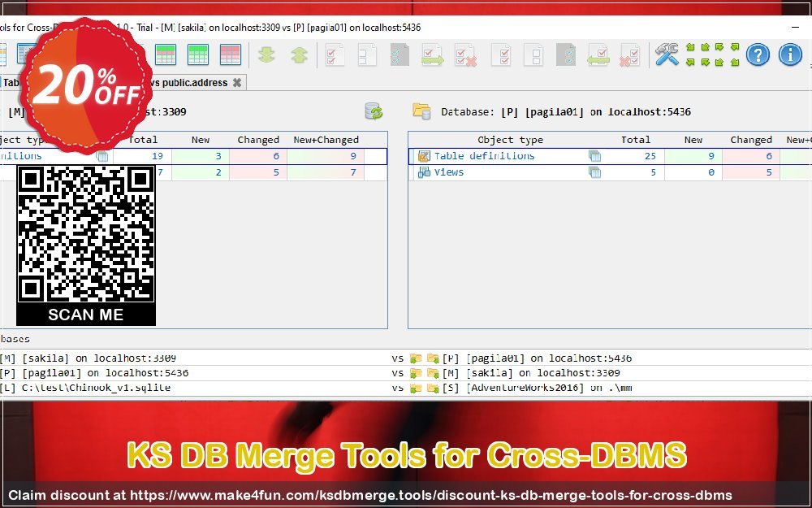Click New value 9 in right Table definitions
This screenshot has height=508, width=812.
point(711,156)
